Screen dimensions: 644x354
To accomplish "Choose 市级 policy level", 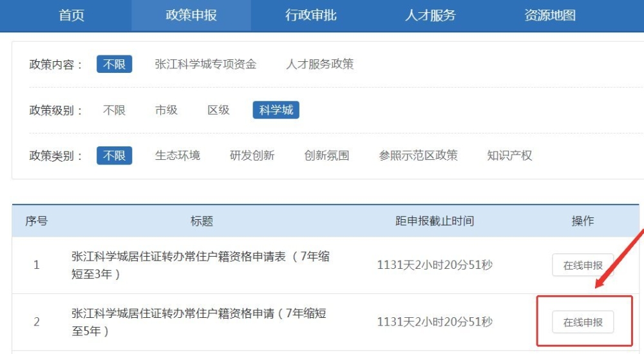I will point(166,110).
